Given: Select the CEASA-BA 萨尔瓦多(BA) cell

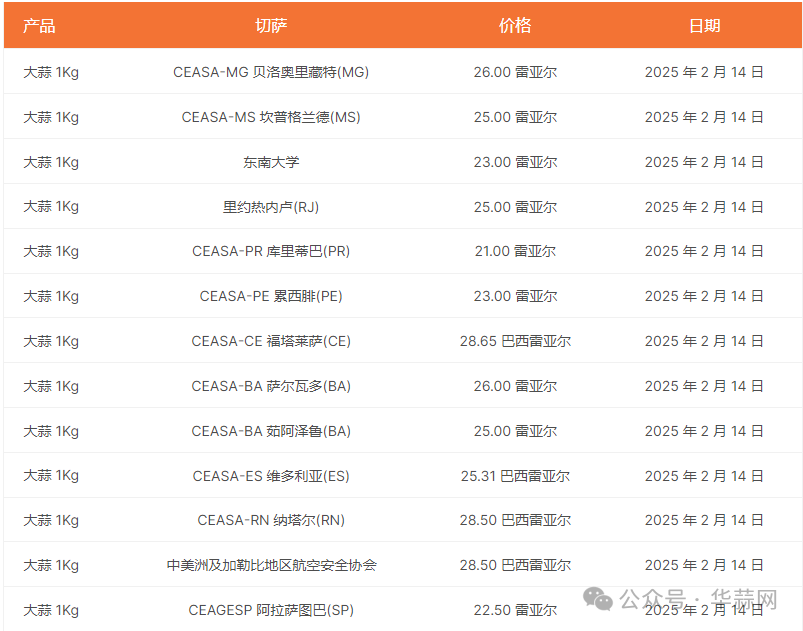Looking at the screenshot, I should [271, 386].
